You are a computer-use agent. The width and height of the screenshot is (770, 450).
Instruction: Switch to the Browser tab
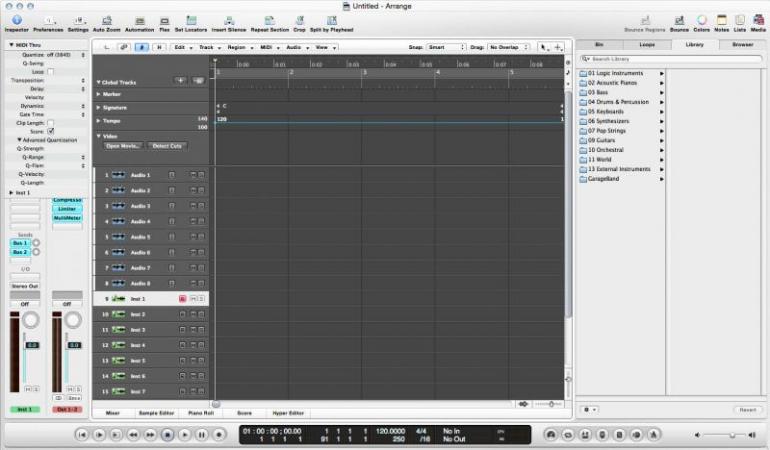coord(742,44)
